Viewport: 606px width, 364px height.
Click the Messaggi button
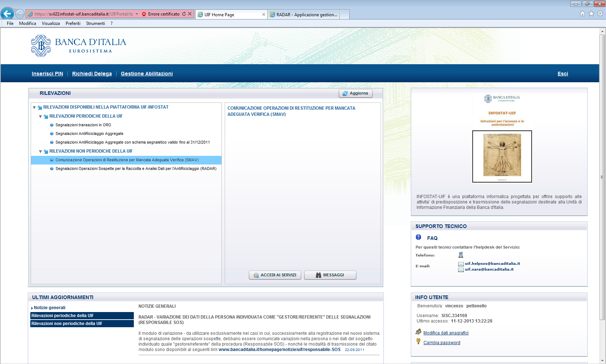point(330,275)
